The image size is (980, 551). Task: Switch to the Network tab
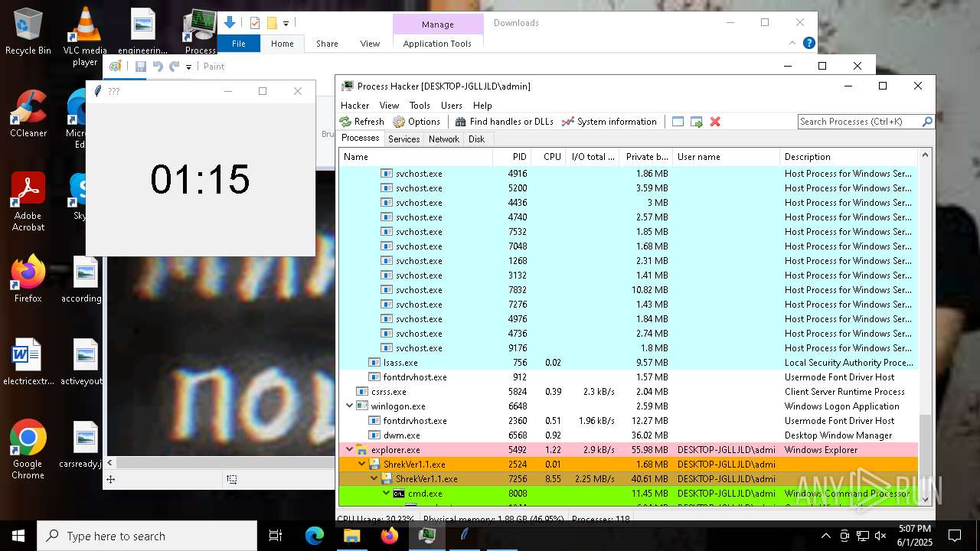(444, 139)
